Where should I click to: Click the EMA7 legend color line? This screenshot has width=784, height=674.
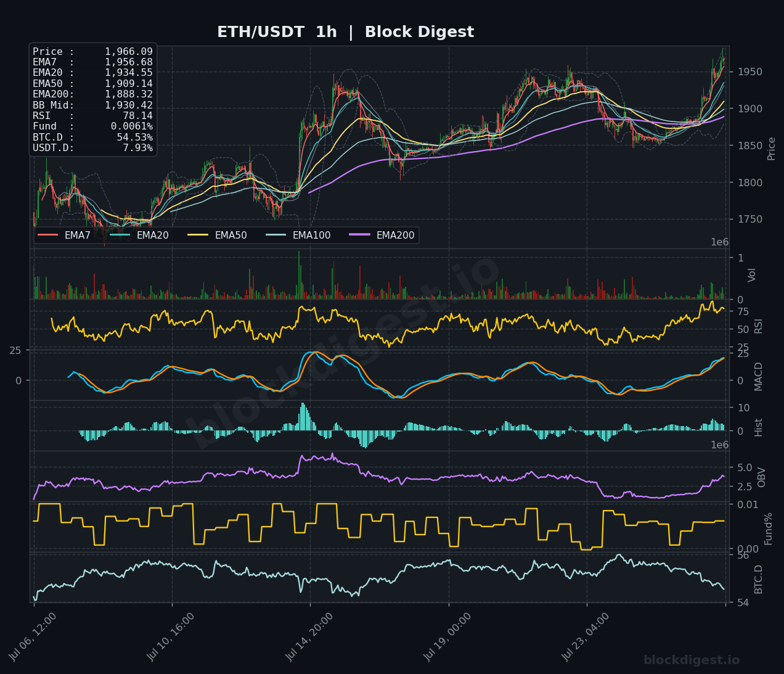point(48,235)
